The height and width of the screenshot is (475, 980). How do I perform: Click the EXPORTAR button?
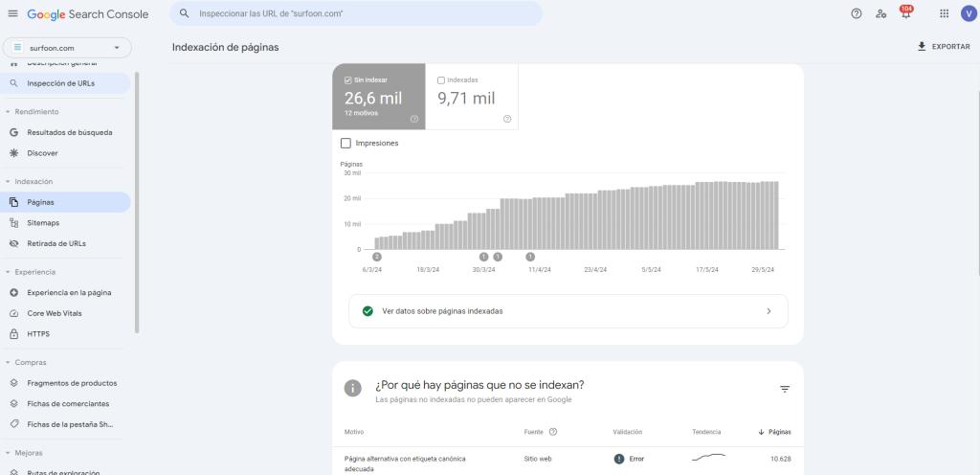coord(943,46)
